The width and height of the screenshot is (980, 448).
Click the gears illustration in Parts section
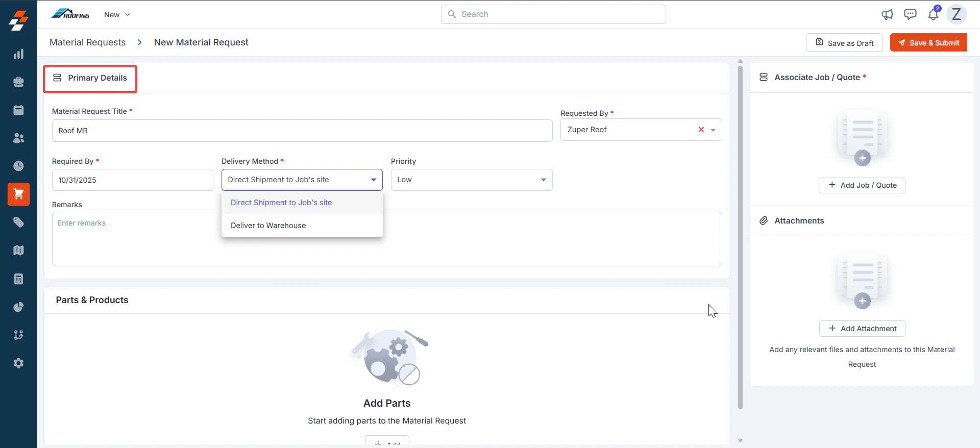tap(389, 357)
